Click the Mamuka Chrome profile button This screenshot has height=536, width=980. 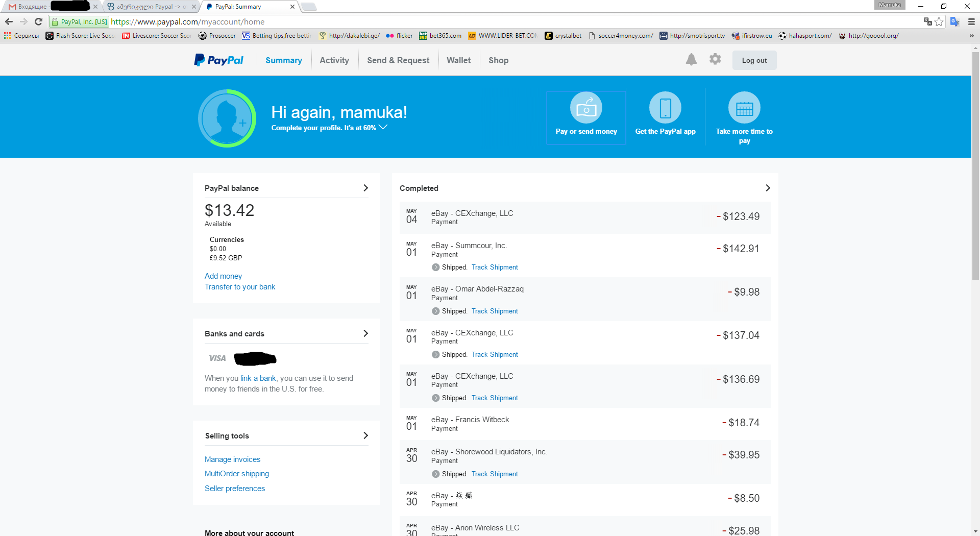tap(890, 5)
